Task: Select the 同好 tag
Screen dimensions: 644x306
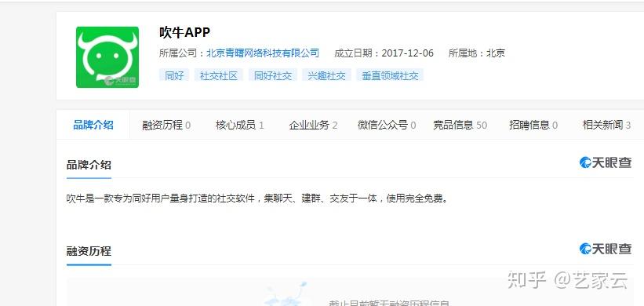Action: pyautogui.click(x=174, y=75)
